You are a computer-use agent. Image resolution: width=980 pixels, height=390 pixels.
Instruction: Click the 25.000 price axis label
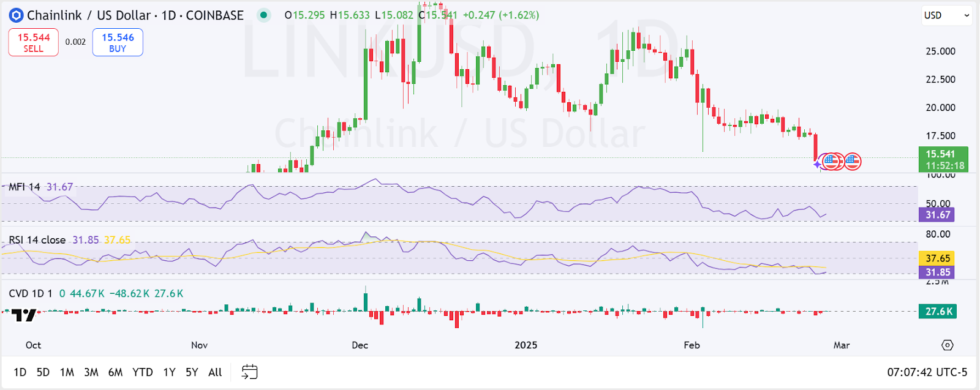(940, 51)
